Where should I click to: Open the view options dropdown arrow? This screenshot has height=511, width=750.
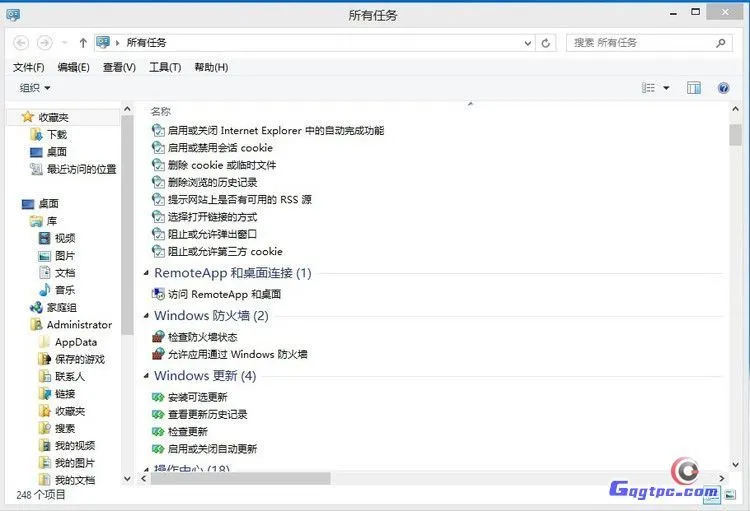tap(666, 88)
